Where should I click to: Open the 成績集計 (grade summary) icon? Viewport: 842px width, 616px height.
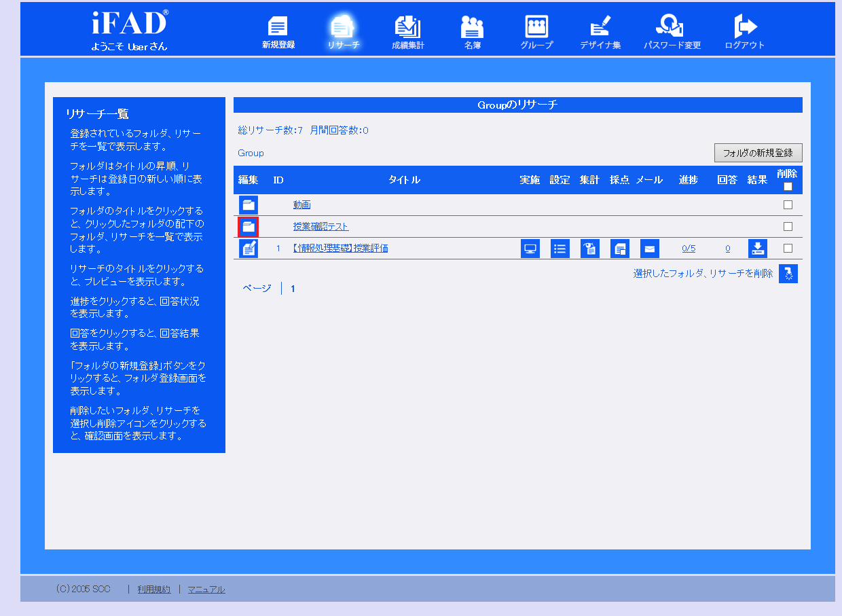[x=407, y=27]
